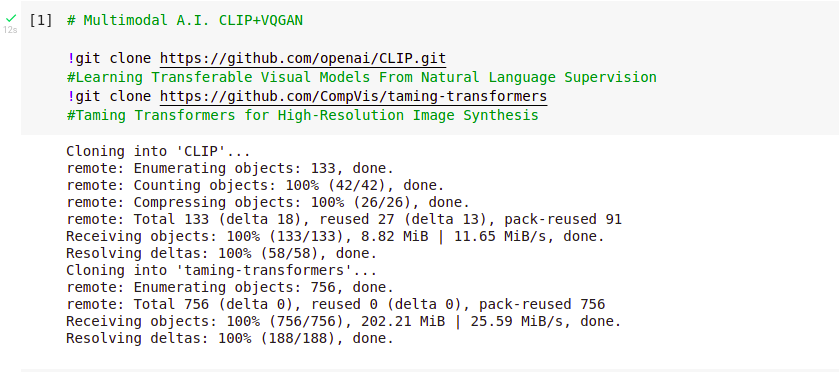
Task: Click the 'Resolving deltas: 100% (188/188)' line
Action: tap(230, 339)
